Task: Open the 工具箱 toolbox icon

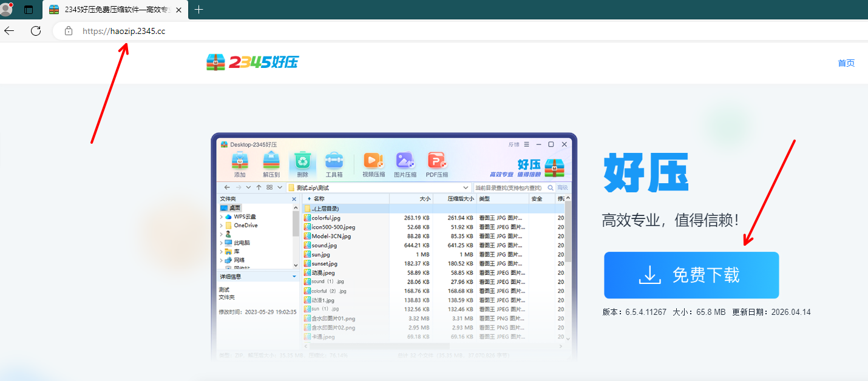Action: (x=334, y=164)
